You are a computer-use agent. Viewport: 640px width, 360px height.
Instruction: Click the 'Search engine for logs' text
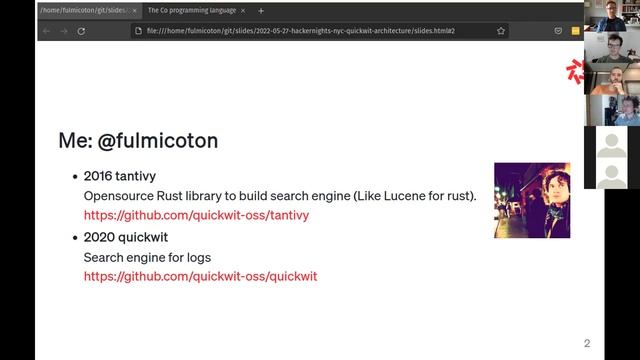point(147,258)
